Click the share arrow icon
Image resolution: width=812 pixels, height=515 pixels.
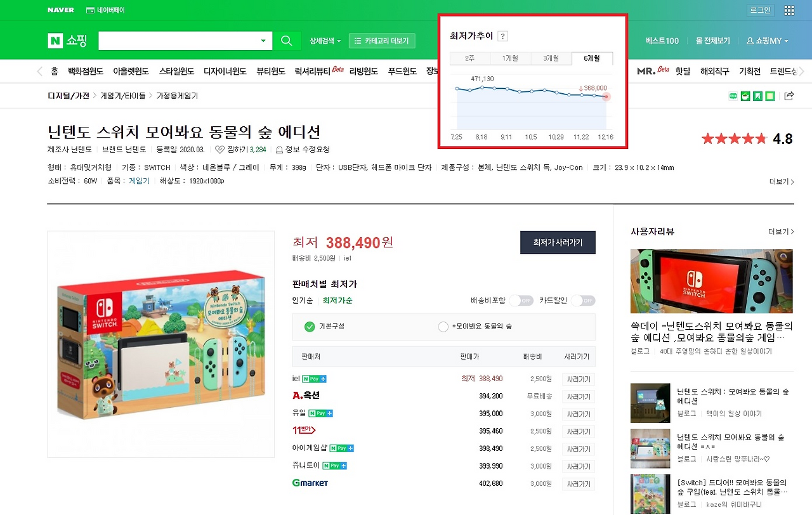coord(789,96)
